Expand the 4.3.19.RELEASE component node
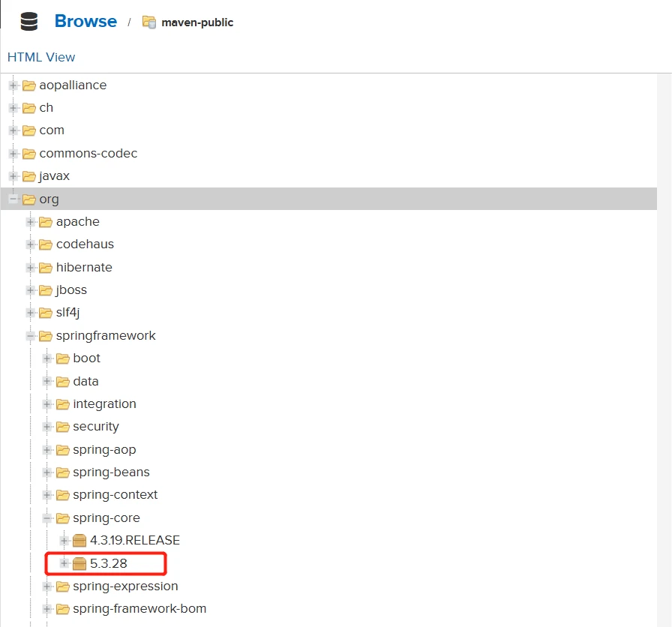This screenshot has width=672, height=627. coord(64,541)
